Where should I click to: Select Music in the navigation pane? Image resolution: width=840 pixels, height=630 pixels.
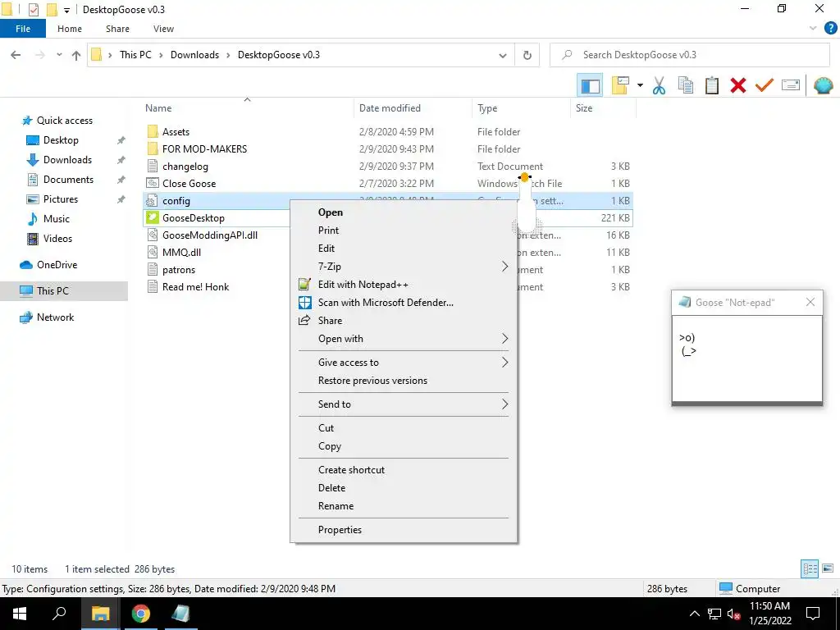click(x=57, y=219)
